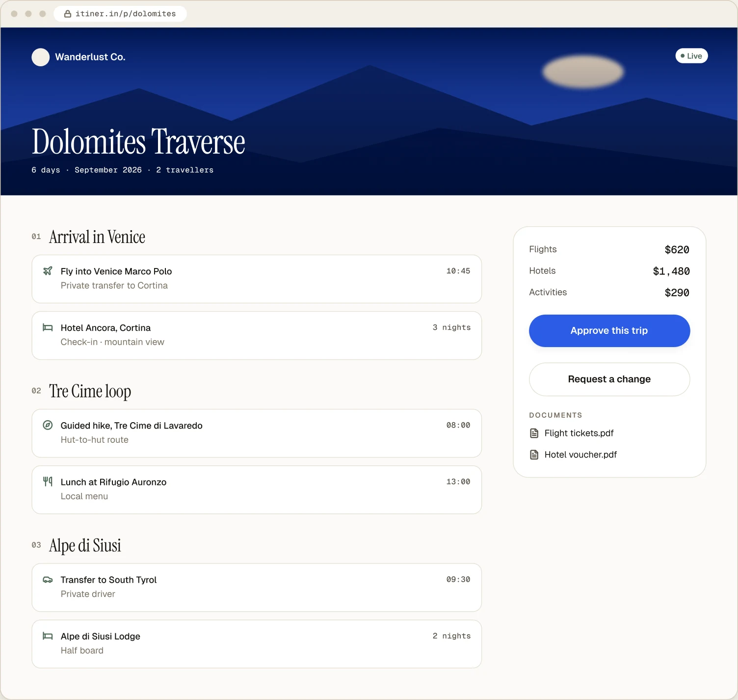Select the Lunch at Rifugio Auronzo title
This screenshot has height=700, width=738.
[x=113, y=482]
